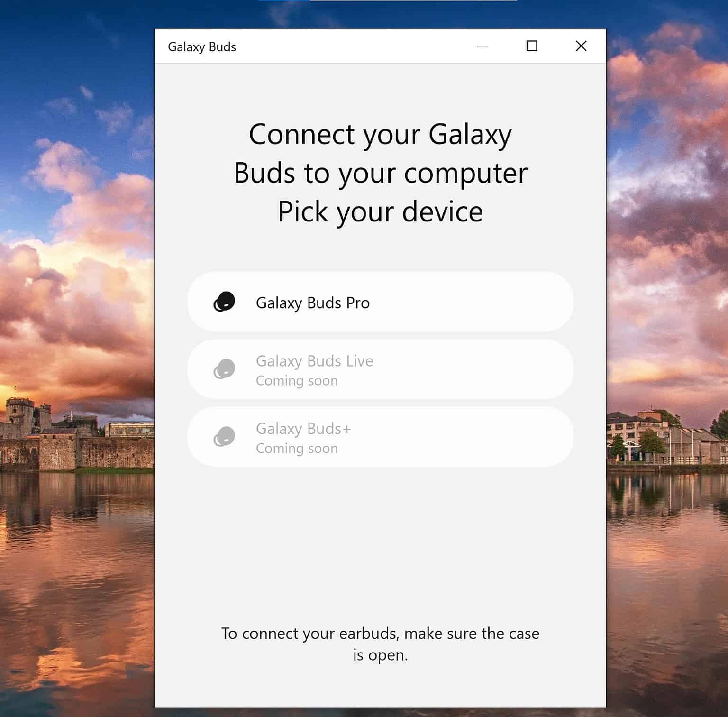Image resolution: width=728 pixels, height=717 pixels.
Task: Click the Galaxy Buds Pro earbud icon
Action: (x=225, y=302)
